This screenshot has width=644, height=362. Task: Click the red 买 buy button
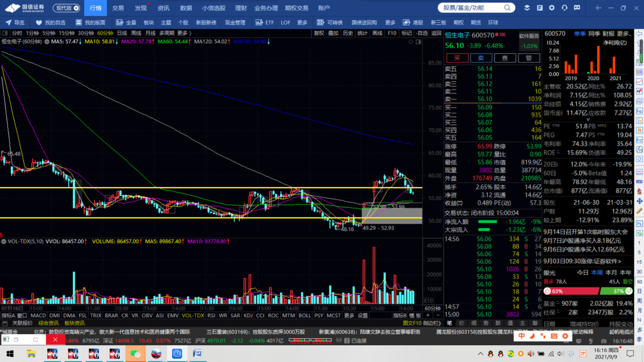pos(457,58)
